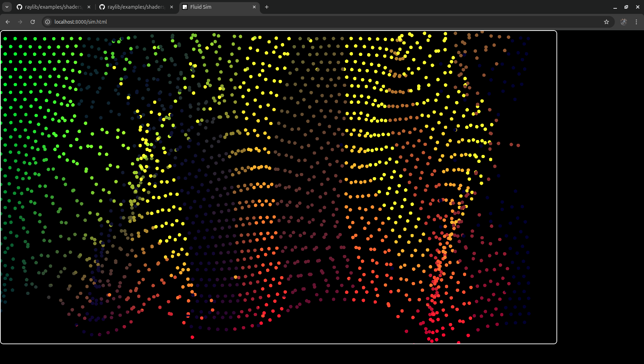Screen dimensions: 644x364
Task: Switch to the first raylib/examples/shaders tab
Action: [x=52, y=7]
